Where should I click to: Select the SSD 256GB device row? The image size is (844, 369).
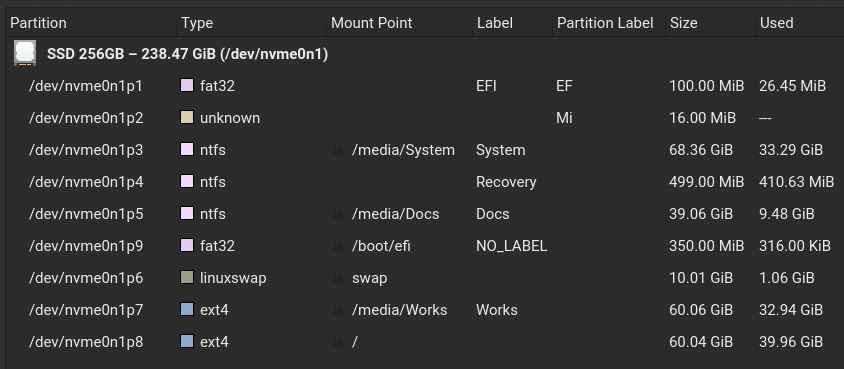425,54
